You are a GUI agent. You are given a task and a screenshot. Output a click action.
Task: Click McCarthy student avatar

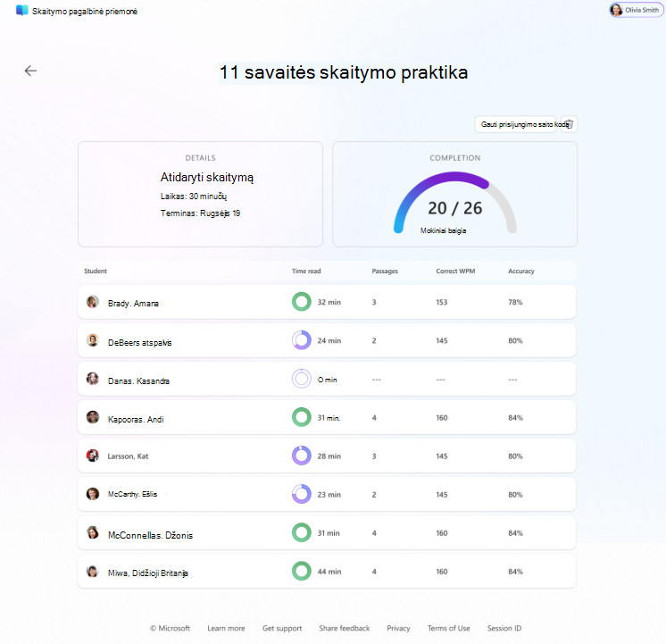click(x=93, y=494)
